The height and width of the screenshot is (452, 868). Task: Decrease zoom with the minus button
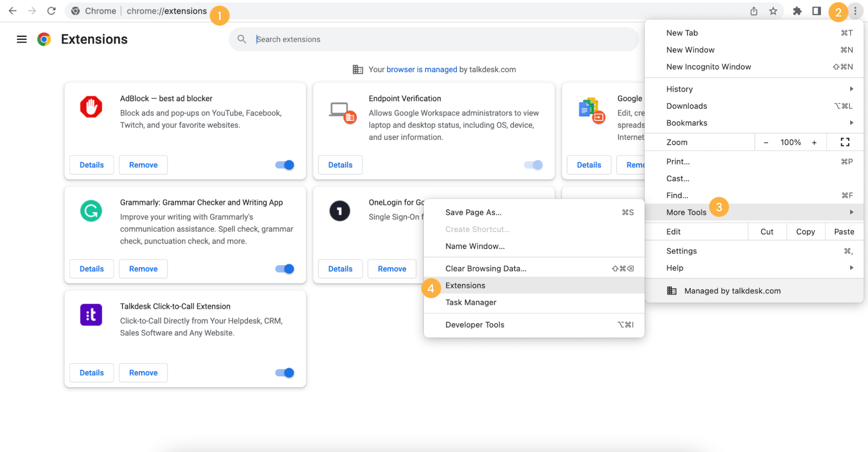(x=766, y=143)
